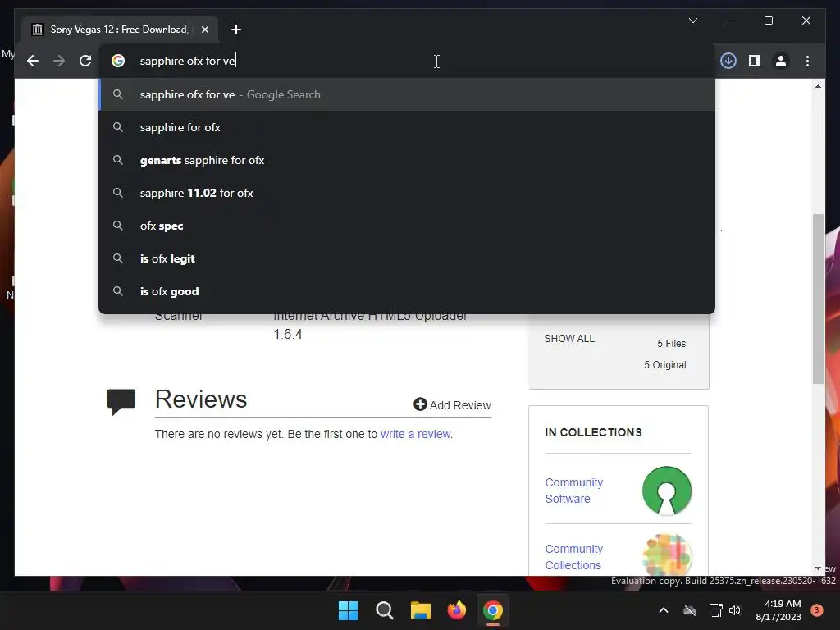The image size is (840, 630).
Task: Click the volume speaker tray icon
Action: [735, 610]
